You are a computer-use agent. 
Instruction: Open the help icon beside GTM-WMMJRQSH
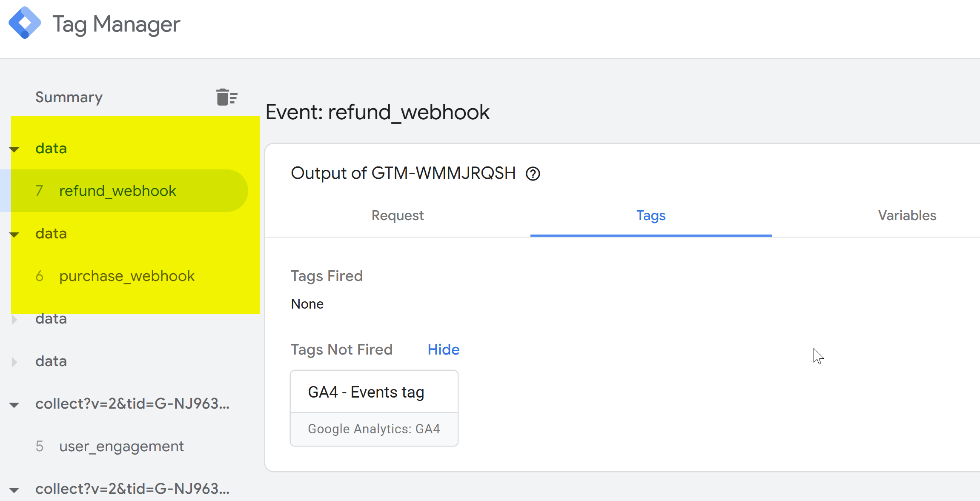[x=533, y=174]
